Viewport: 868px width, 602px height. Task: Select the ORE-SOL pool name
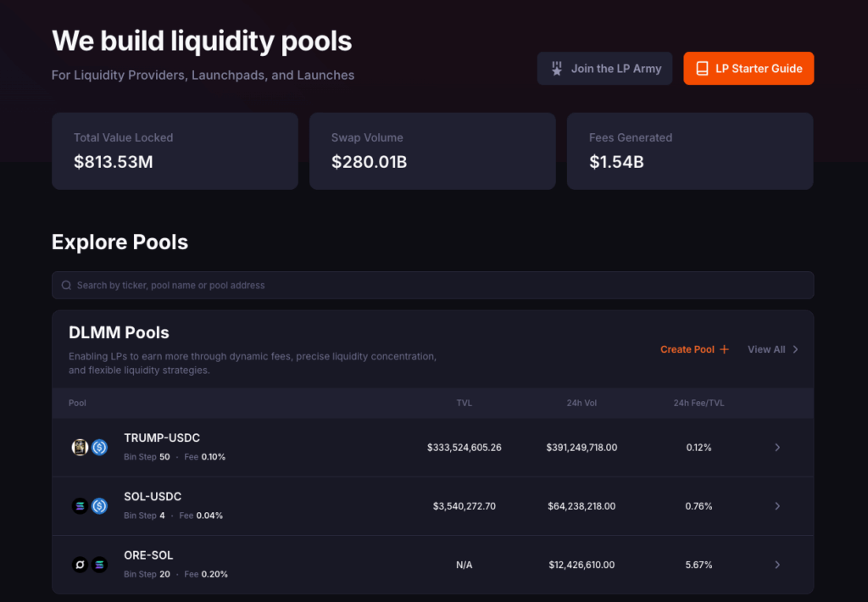pyautogui.click(x=148, y=555)
